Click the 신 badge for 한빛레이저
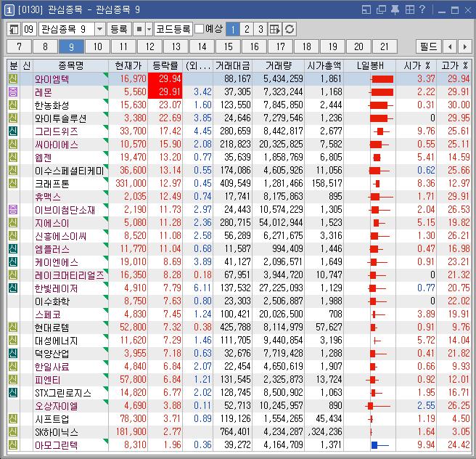The width and height of the screenshot is (476, 459). point(13,288)
